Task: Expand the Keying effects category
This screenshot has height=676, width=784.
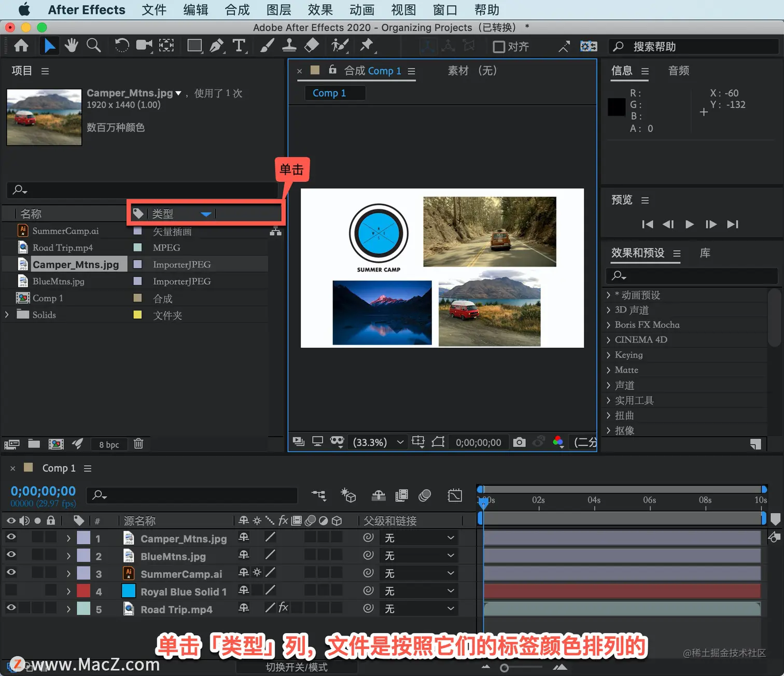Action: click(608, 355)
